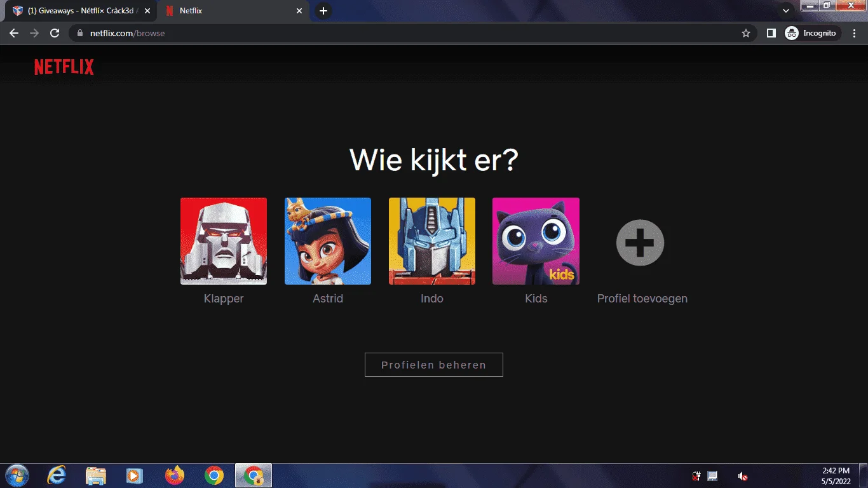The width and height of the screenshot is (868, 488).
Task: Expand the tab search dropdown chevron
Action: (786, 11)
